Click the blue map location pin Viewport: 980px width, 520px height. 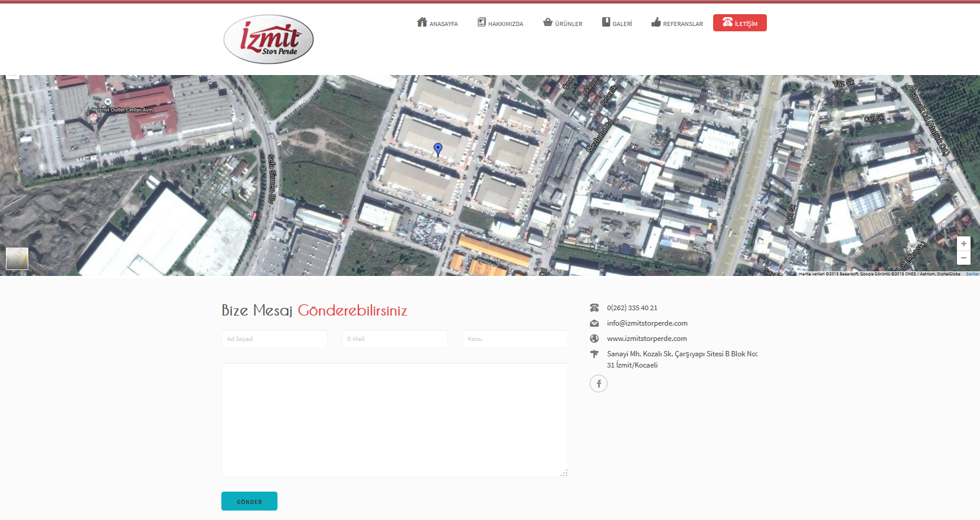437,149
